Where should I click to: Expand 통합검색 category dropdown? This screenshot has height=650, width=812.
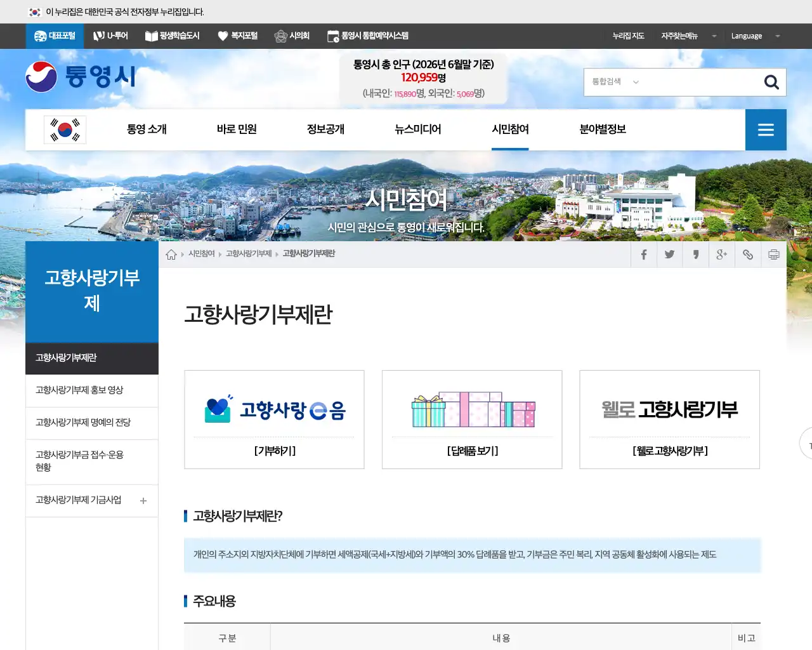(x=615, y=82)
